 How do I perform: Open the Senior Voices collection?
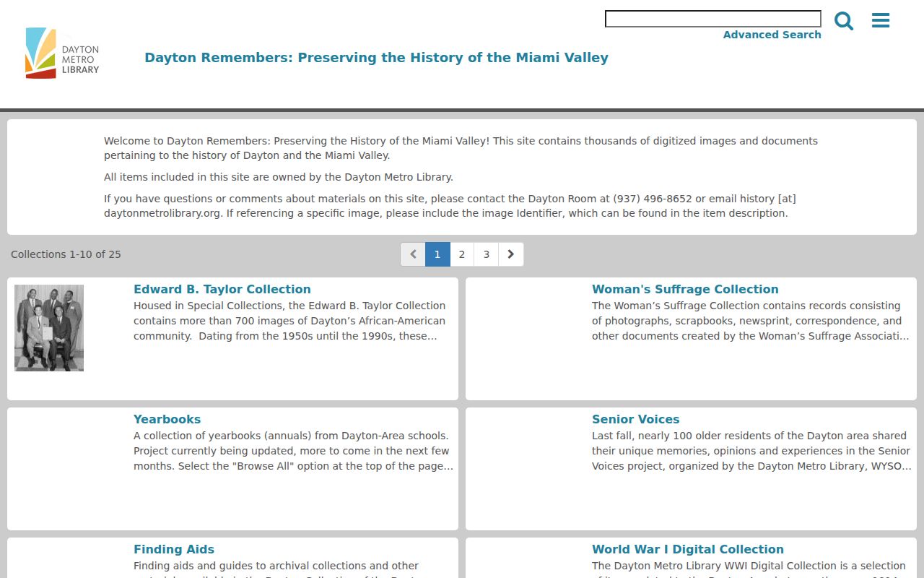(x=635, y=419)
